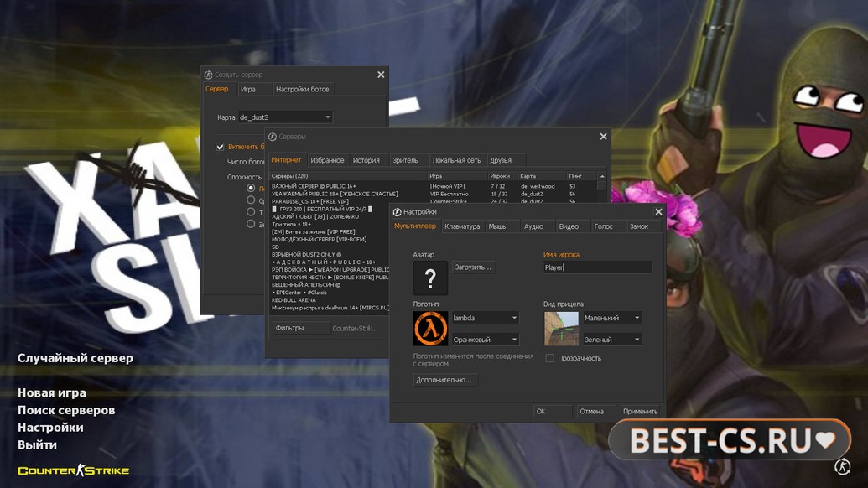Screen dimensions: 868x488
Task: Open the Оранжевый logo color dropdown
Action: [x=485, y=339]
